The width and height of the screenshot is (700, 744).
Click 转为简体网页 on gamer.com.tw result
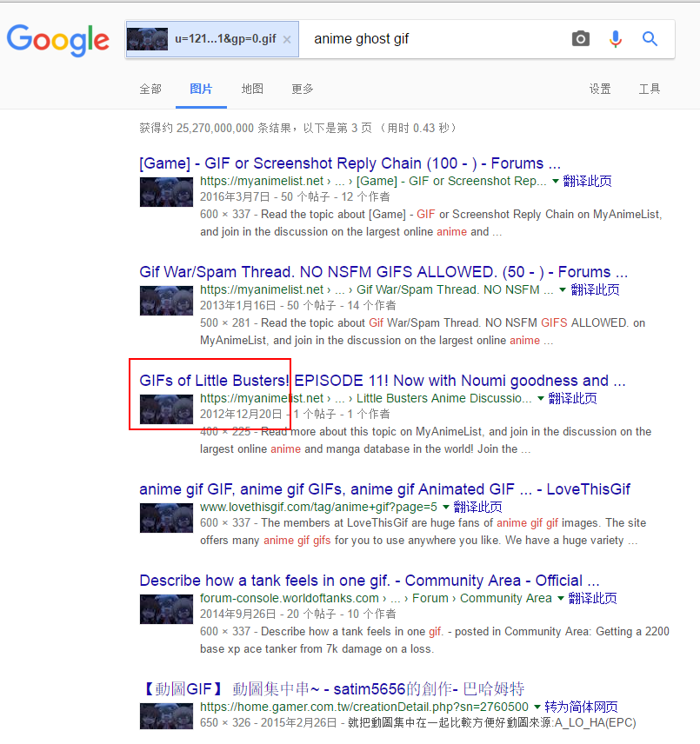[x=582, y=707]
